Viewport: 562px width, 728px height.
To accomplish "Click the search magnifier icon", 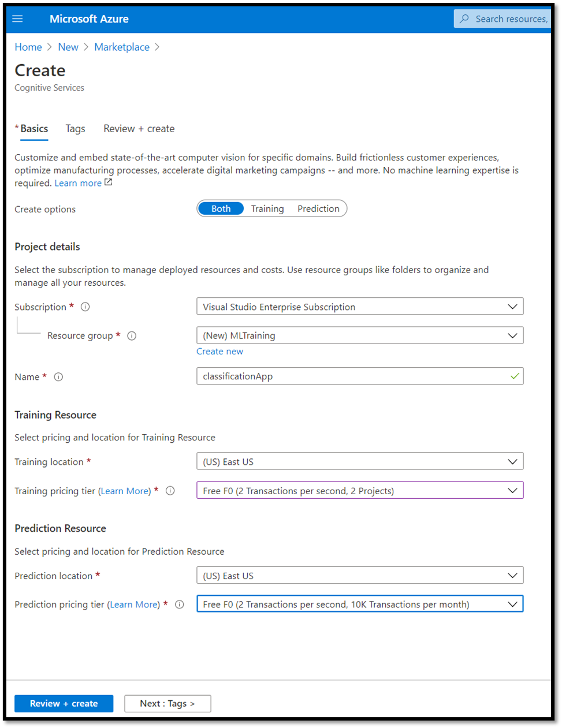I will [464, 18].
